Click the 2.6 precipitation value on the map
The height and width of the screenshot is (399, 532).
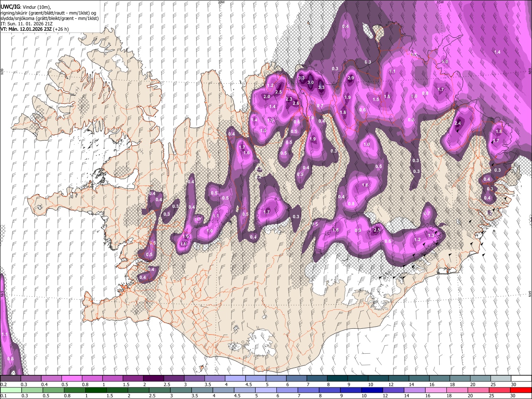click(296, 103)
